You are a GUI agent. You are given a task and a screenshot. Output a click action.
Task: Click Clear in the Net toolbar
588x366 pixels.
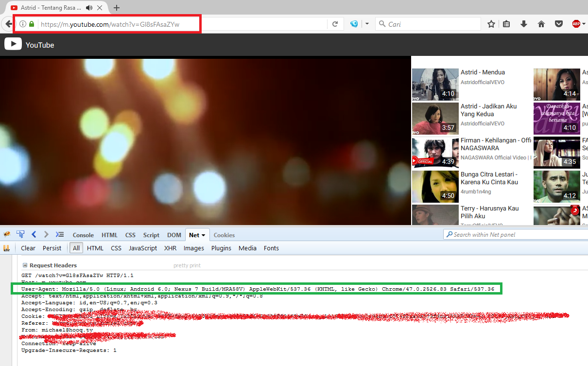[28, 248]
